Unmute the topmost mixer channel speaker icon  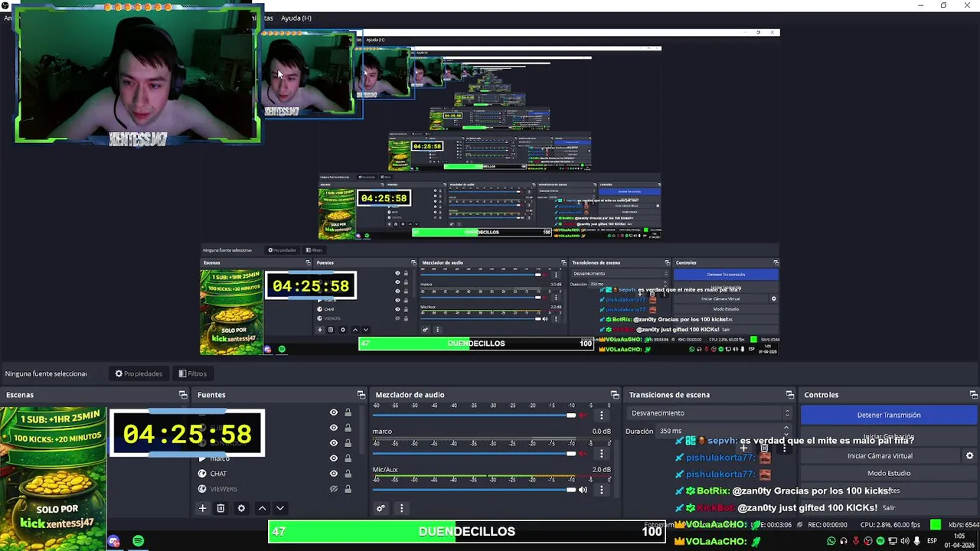[583, 415]
